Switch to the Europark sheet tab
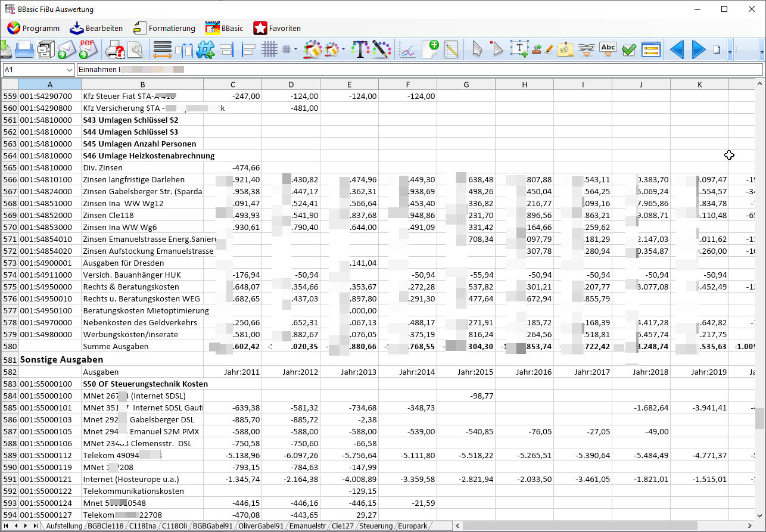 [x=413, y=526]
